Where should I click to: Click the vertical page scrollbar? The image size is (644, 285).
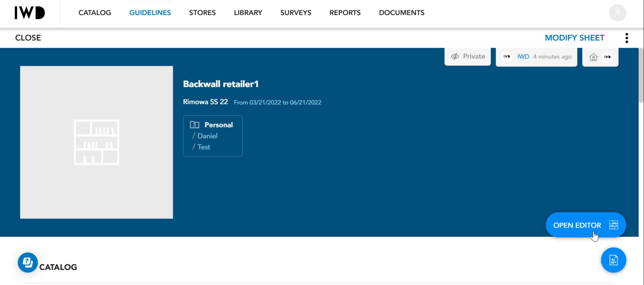click(641, 75)
